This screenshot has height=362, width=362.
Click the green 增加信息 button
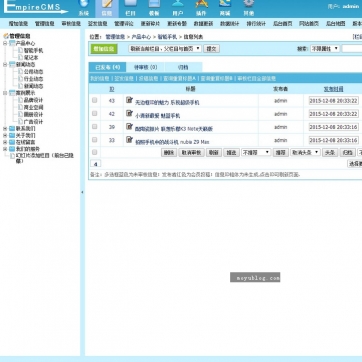point(104,49)
